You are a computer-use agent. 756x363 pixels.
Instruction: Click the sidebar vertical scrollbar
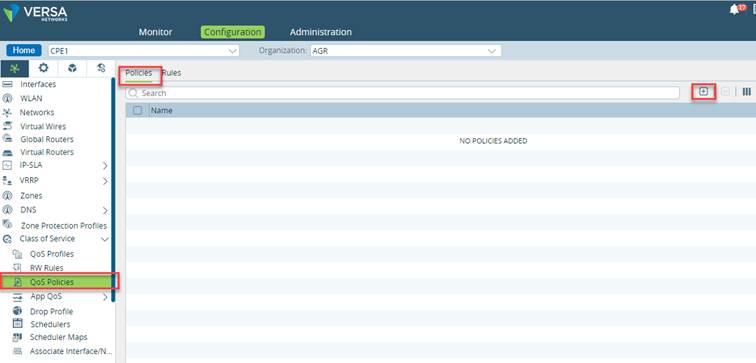(113, 189)
